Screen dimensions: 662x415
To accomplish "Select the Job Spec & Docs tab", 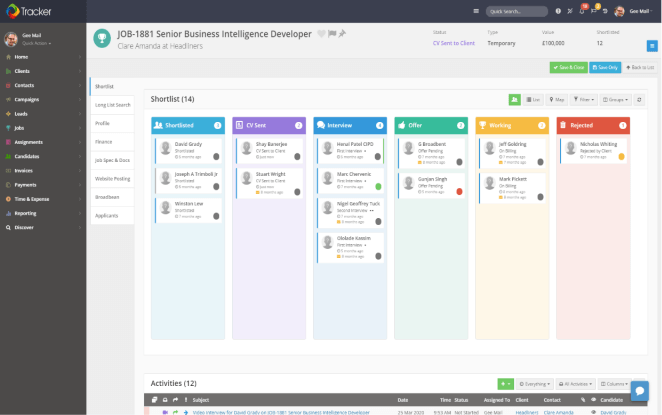I will pos(112,160).
